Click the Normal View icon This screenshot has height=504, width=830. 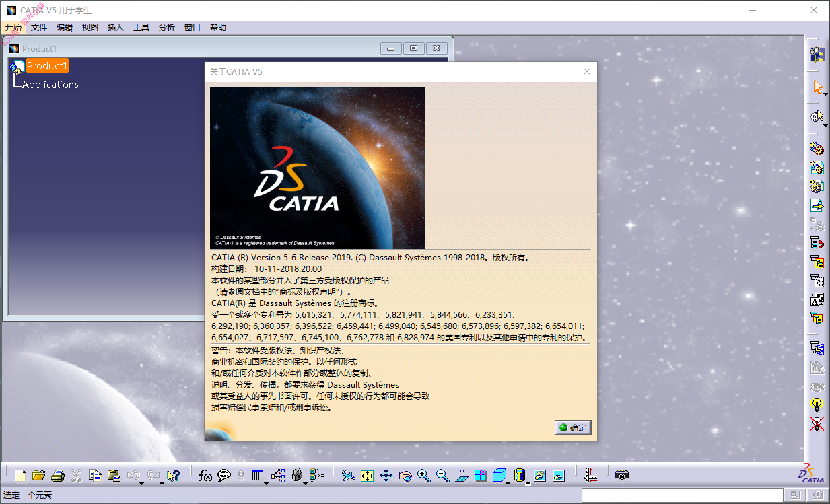click(462, 476)
